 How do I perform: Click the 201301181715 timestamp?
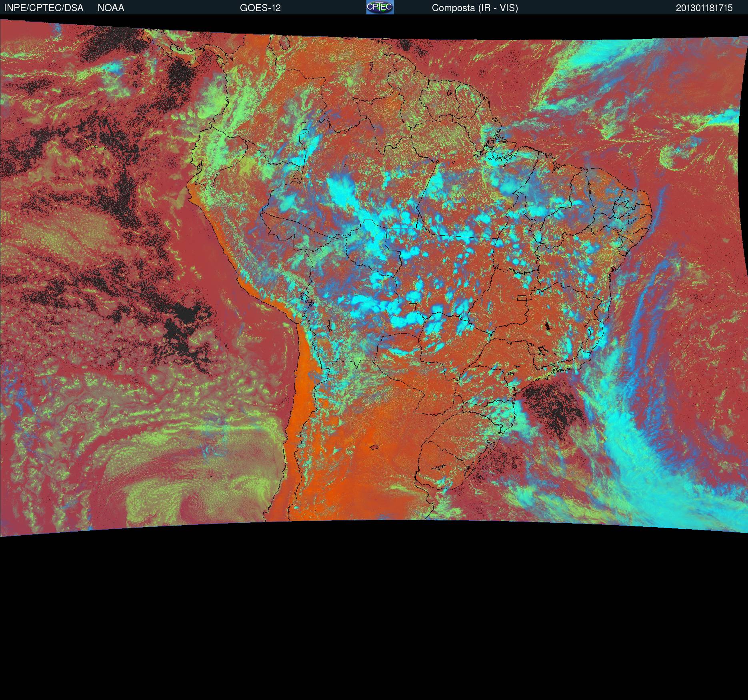coord(704,8)
